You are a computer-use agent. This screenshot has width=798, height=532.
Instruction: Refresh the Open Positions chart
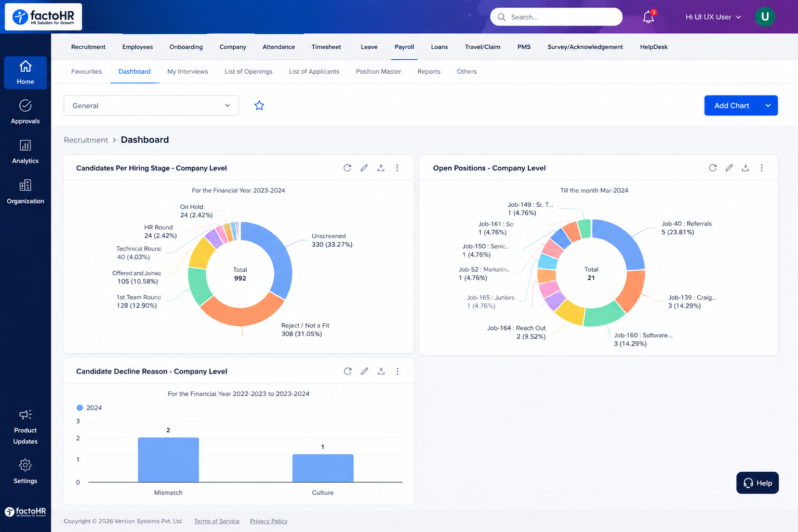pyautogui.click(x=713, y=168)
